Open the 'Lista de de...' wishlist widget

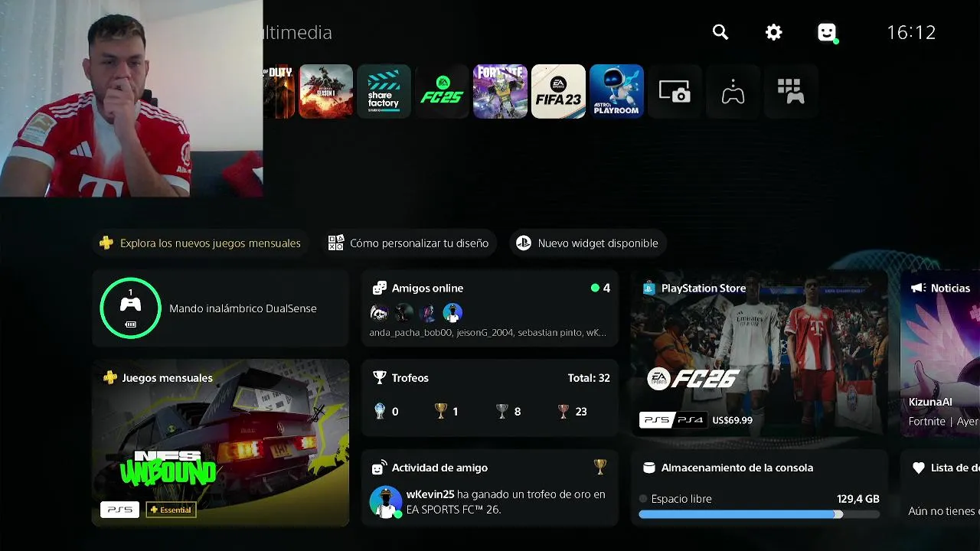tap(940, 487)
